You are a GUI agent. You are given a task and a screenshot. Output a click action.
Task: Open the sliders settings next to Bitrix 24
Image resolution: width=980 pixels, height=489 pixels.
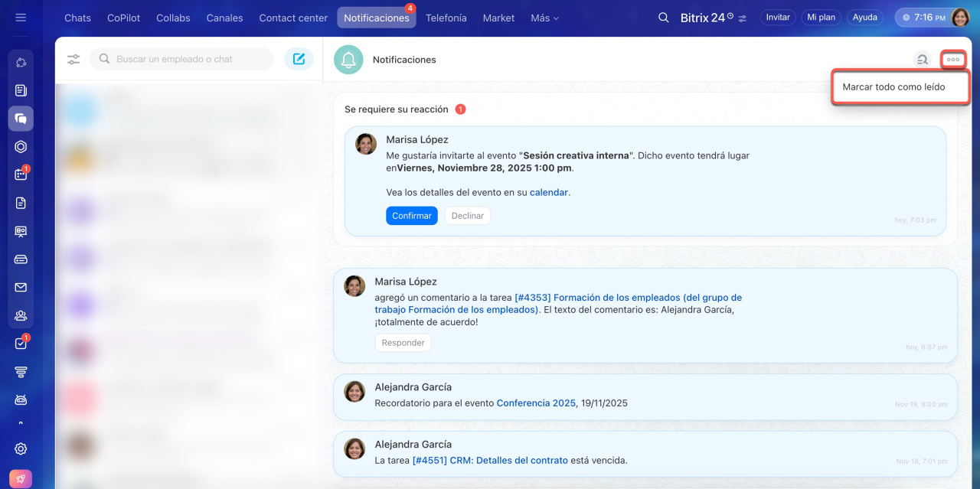742,18
